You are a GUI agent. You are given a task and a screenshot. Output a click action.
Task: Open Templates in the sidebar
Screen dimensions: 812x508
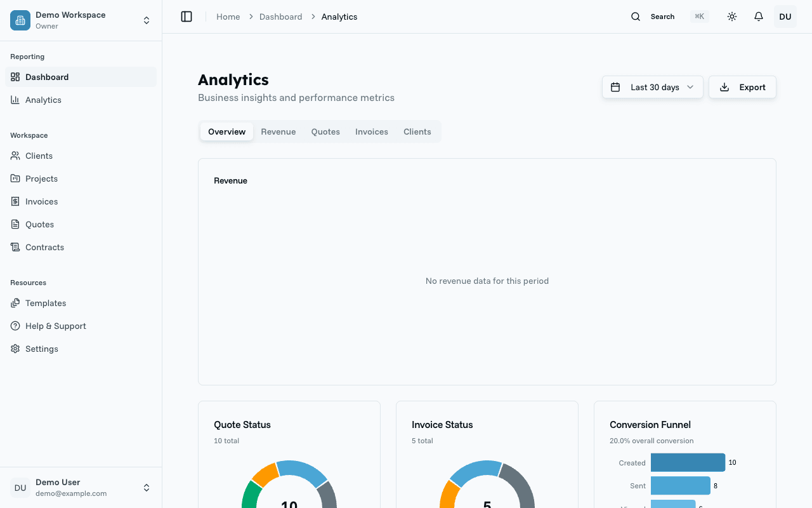81,303
